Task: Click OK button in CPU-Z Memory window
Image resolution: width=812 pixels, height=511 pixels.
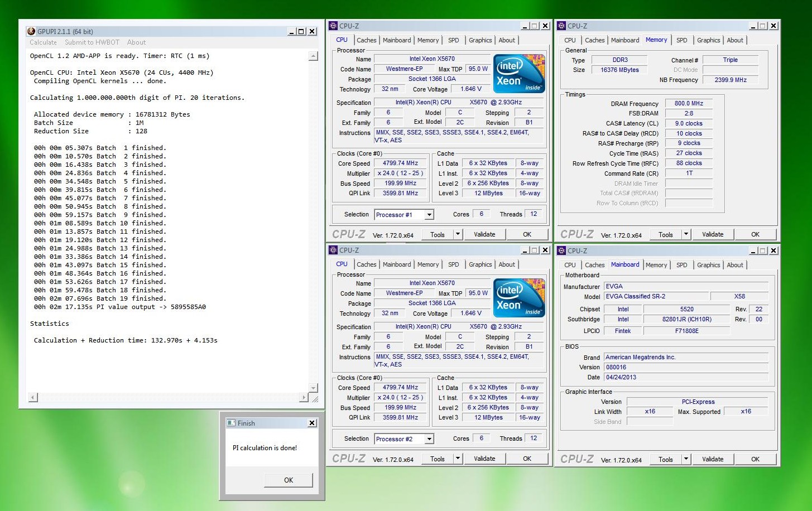Action: click(x=756, y=234)
